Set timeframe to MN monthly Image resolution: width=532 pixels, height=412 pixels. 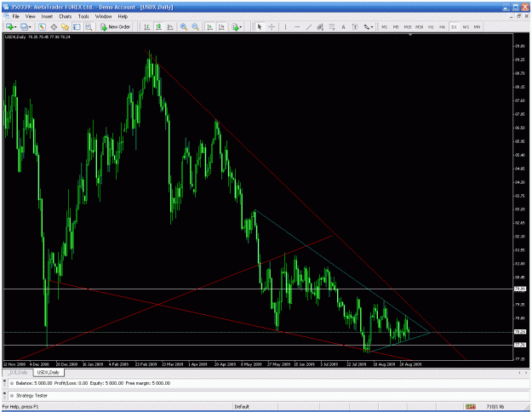pyautogui.click(x=477, y=26)
